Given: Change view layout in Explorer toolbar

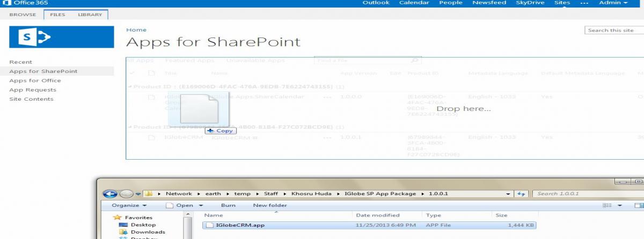Looking at the screenshot, I should point(608,205).
